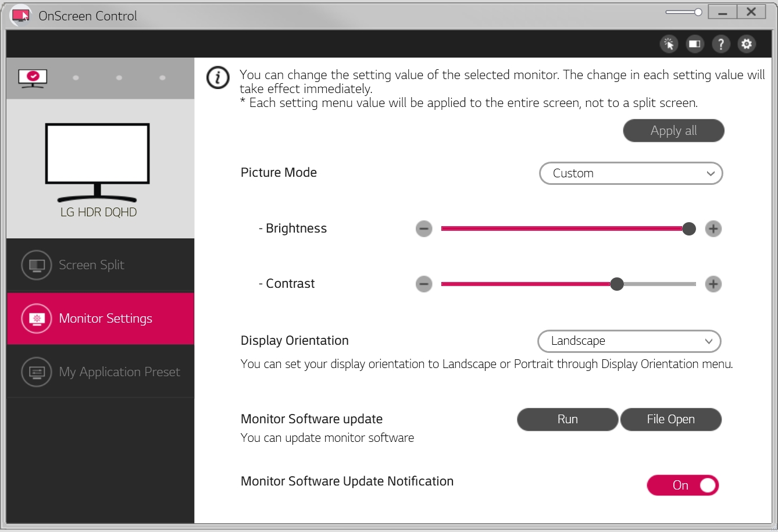Click the OnScreen Control app logo
The height and width of the screenshot is (532, 778).
[x=21, y=16]
